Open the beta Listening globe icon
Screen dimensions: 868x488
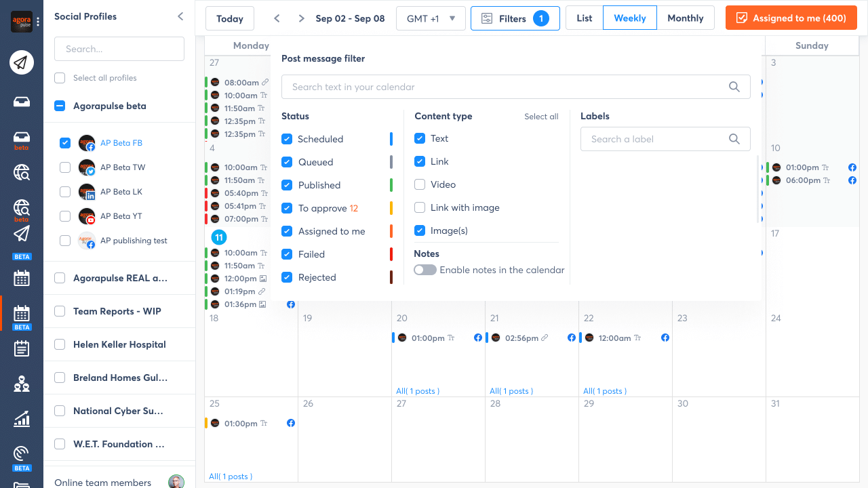coord(22,210)
